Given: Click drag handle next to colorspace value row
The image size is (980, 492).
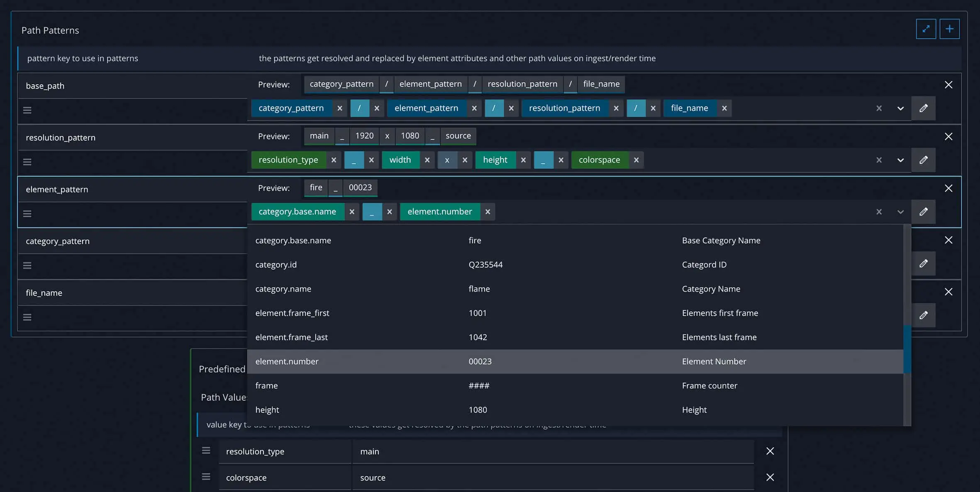Looking at the screenshot, I should [206, 477].
